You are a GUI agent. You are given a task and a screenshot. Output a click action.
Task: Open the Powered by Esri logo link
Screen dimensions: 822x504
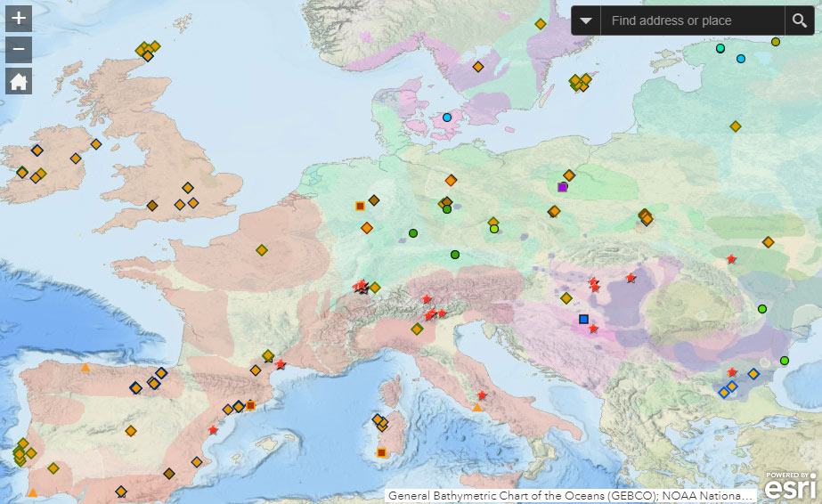coord(790,485)
